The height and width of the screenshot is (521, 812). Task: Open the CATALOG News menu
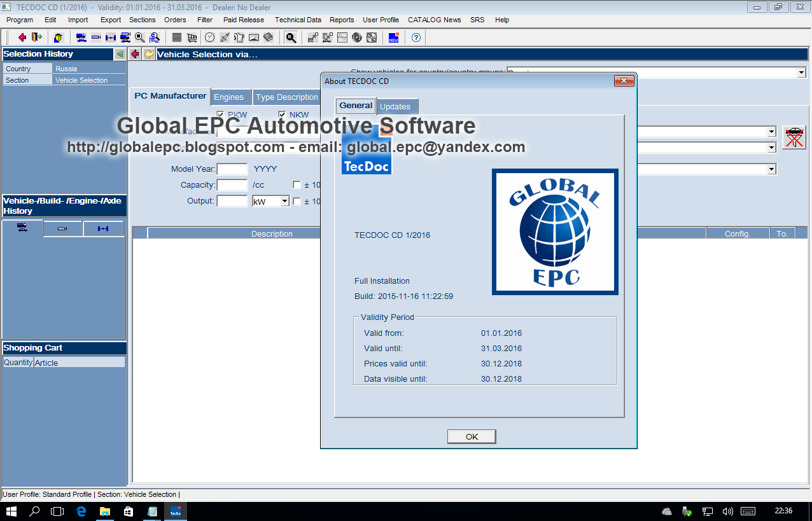pyautogui.click(x=434, y=20)
